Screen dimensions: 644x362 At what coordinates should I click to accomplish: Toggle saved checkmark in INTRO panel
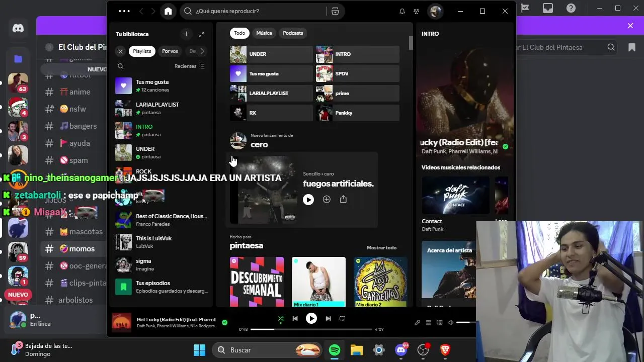[x=505, y=147]
